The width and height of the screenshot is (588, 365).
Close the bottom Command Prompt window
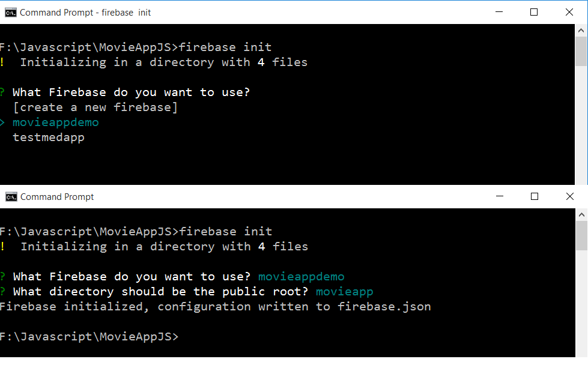click(570, 196)
